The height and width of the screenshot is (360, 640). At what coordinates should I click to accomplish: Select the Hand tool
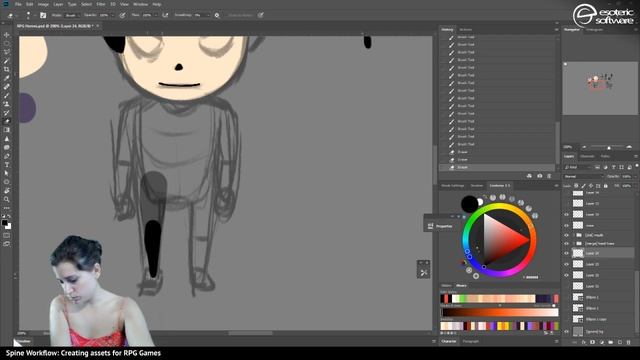point(7,191)
